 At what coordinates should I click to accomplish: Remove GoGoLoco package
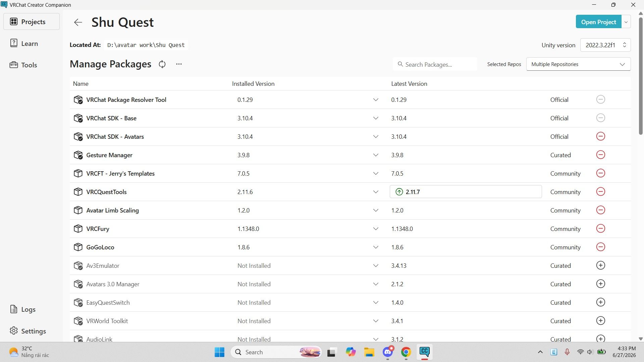(x=600, y=247)
